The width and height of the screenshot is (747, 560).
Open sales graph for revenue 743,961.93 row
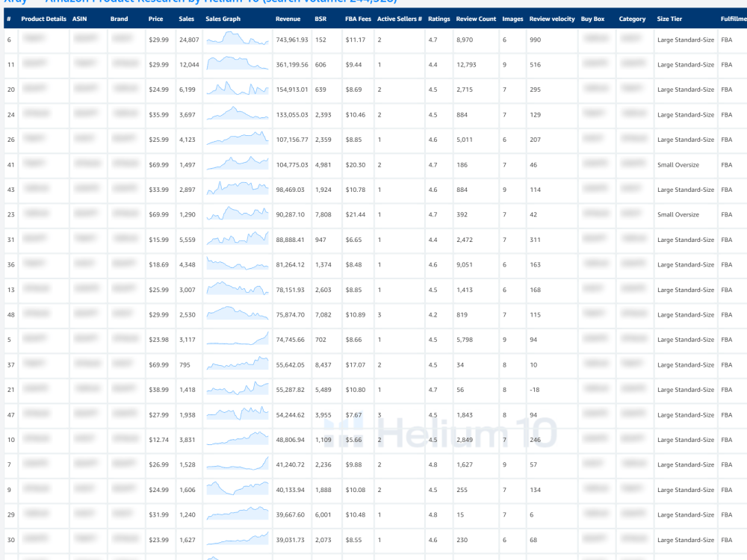(238, 39)
